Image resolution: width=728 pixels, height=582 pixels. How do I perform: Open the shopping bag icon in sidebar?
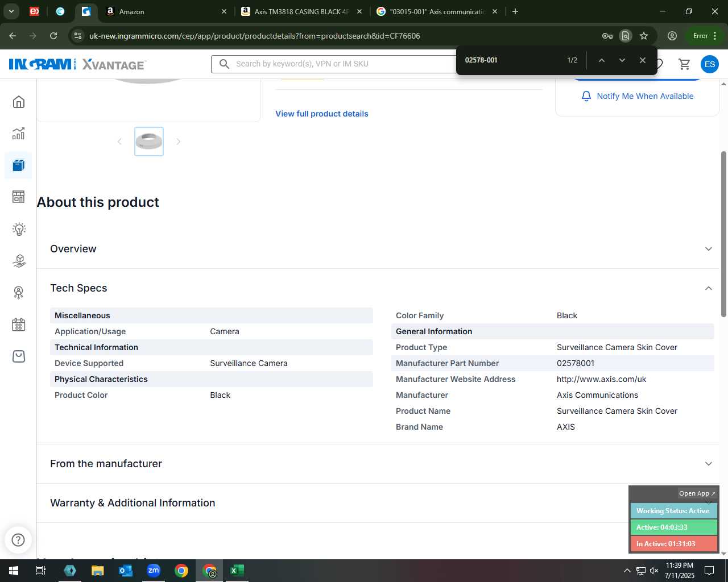[x=19, y=356]
